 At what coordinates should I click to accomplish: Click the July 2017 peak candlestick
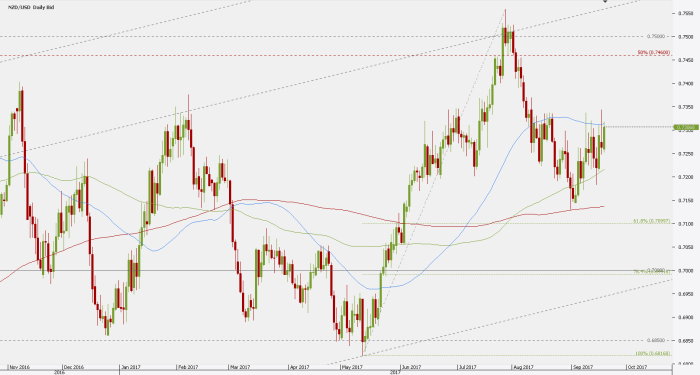click(x=504, y=27)
